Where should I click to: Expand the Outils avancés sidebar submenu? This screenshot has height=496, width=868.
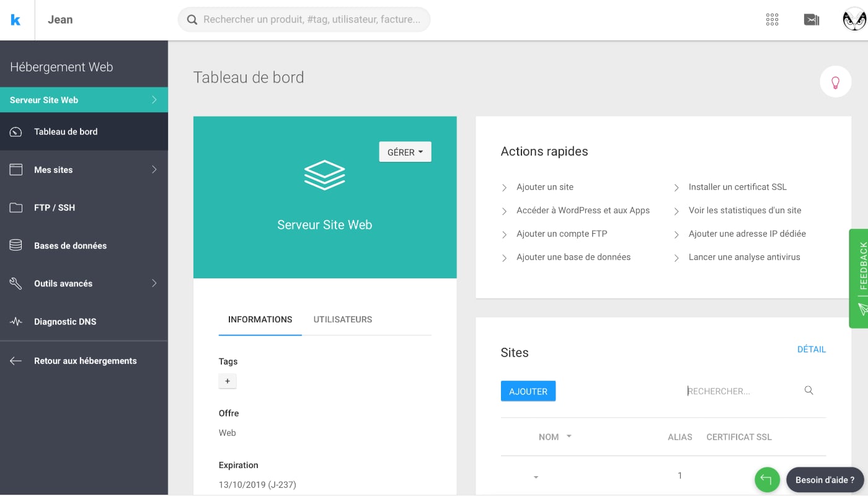(154, 283)
